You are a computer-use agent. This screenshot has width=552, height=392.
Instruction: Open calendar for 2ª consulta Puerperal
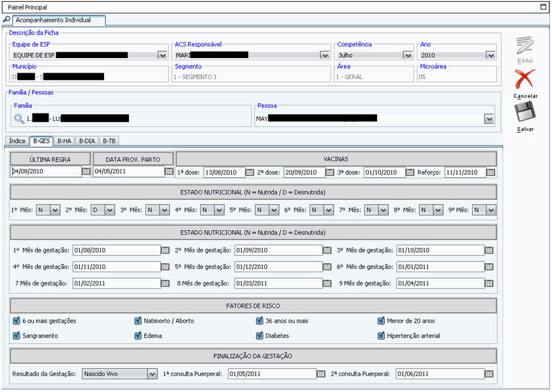pos(489,374)
